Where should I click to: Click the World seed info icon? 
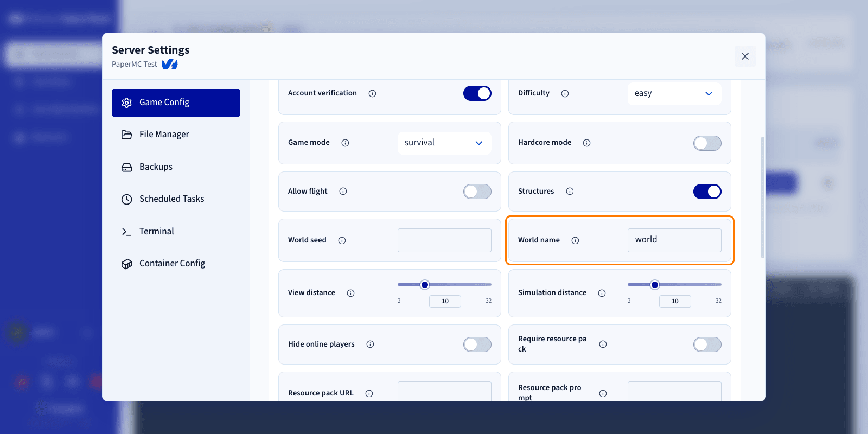pyautogui.click(x=342, y=240)
